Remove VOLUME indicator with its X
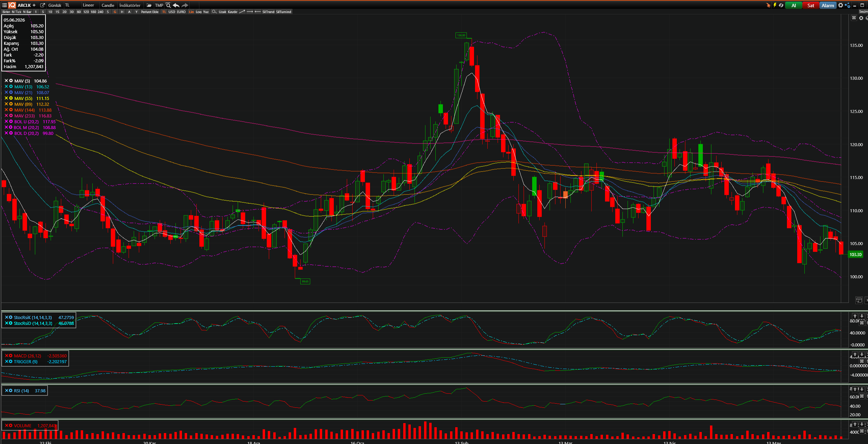868x444 pixels. [6, 426]
